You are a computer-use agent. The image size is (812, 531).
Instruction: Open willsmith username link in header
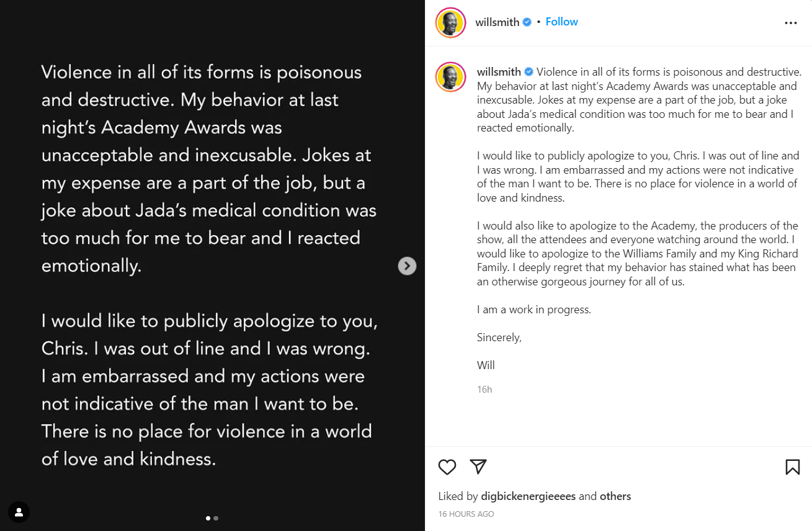tap(497, 22)
